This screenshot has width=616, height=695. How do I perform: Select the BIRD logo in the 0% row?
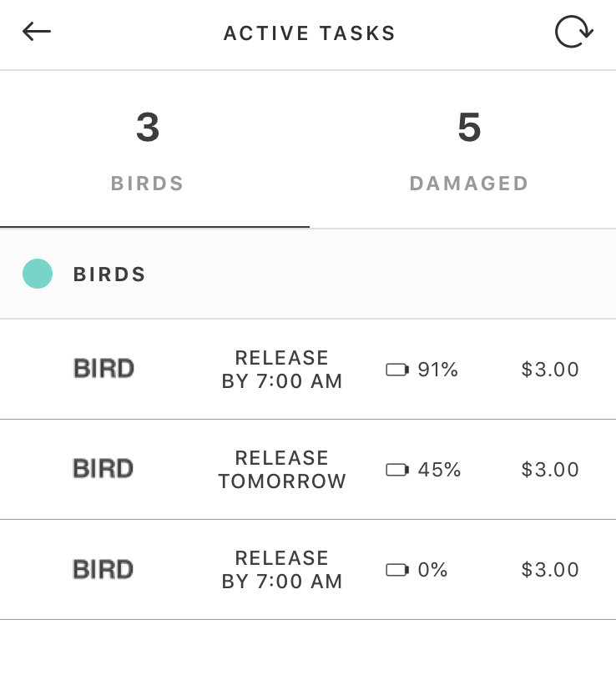pos(104,570)
